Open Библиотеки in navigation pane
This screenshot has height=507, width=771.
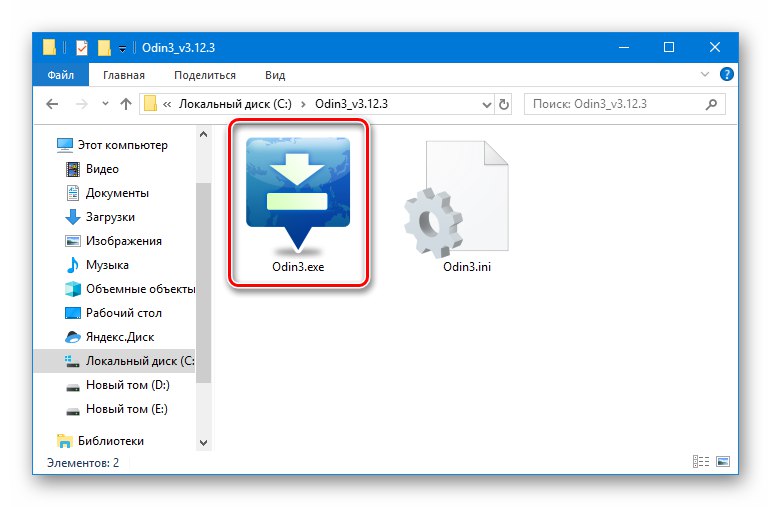pyautogui.click(x=100, y=441)
